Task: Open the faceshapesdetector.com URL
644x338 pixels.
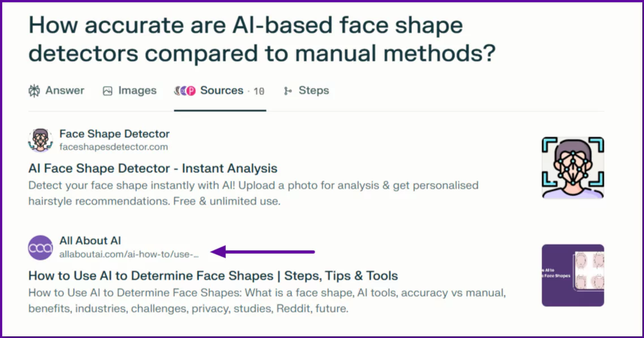Action: point(113,147)
